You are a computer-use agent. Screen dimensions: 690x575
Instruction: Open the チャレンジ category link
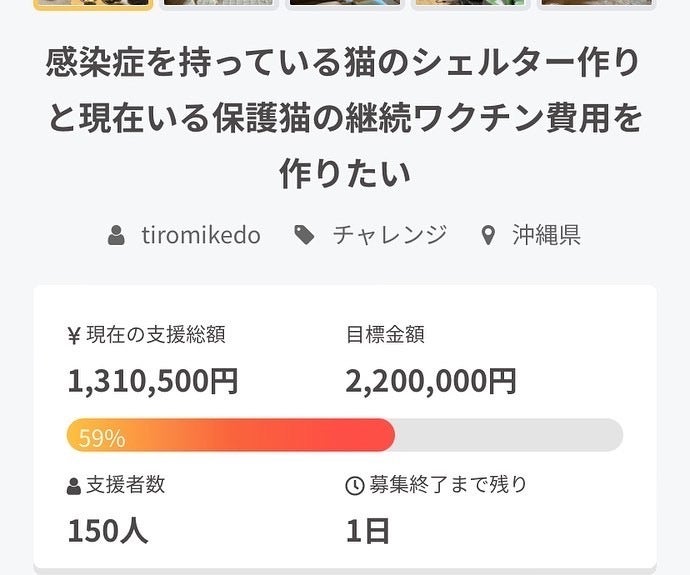click(x=389, y=236)
